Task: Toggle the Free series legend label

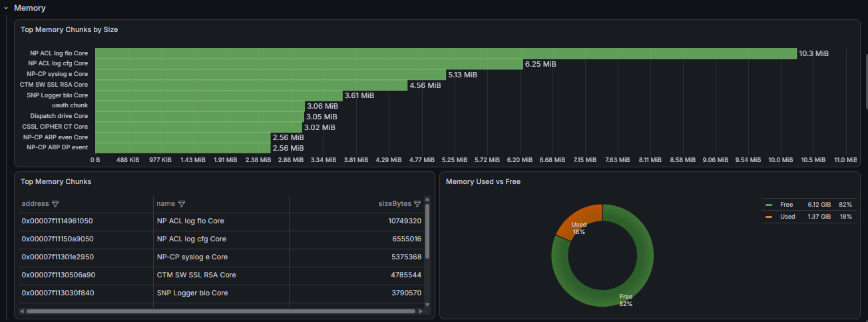Action: point(786,205)
